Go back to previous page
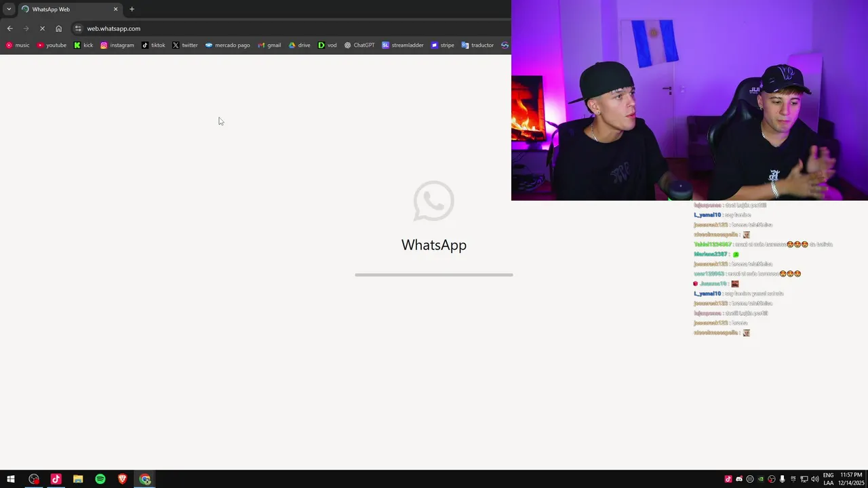Screen dimensions: 868x488 9,28
